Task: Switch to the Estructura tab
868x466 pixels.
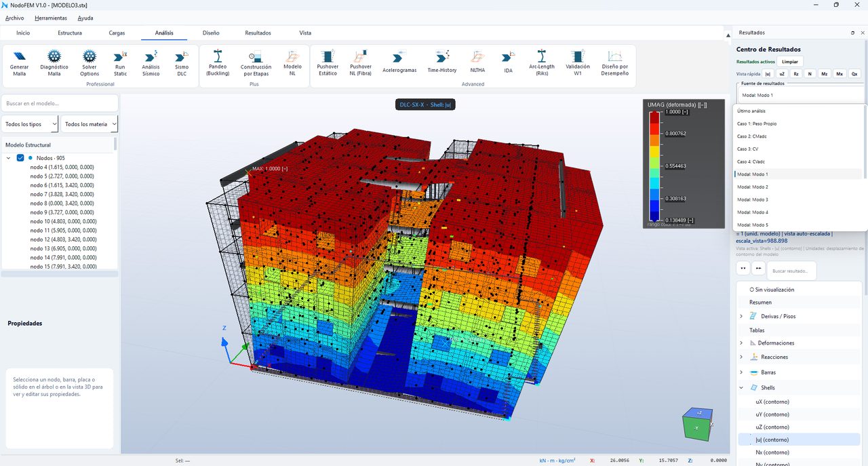Action: [x=70, y=33]
